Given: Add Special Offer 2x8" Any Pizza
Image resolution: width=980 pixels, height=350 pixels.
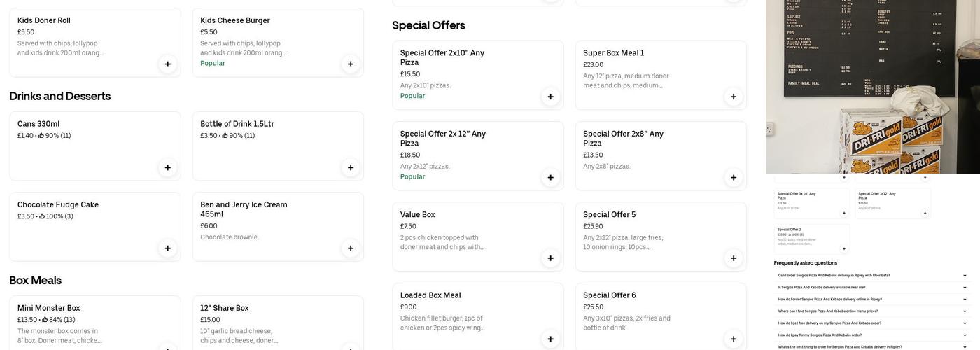Looking at the screenshot, I should click(x=734, y=178).
